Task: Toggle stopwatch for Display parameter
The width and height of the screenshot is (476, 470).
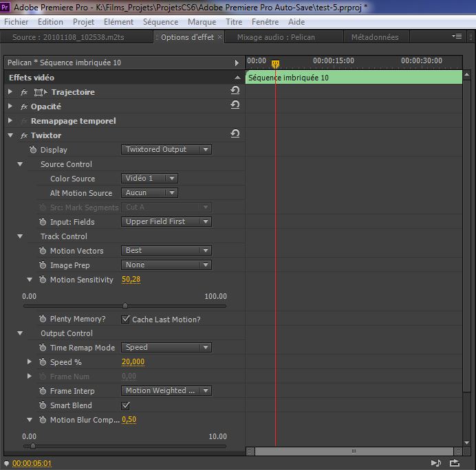Action: (33, 150)
